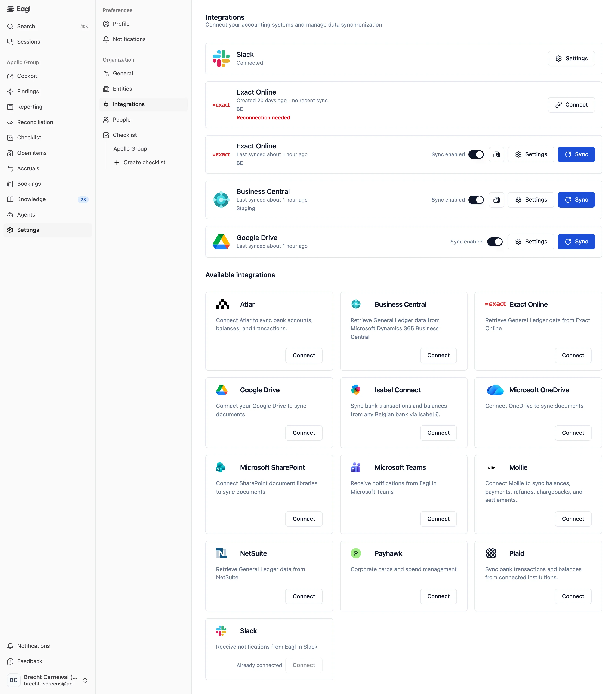
Task: Open Search in the sidebar
Action: [48, 27]
